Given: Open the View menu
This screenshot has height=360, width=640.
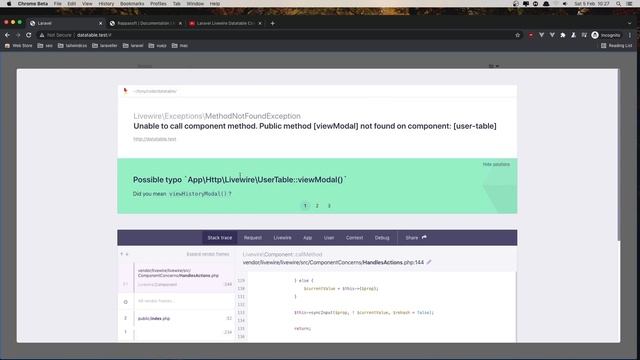Looking at the screenshot, I should 87,4.
